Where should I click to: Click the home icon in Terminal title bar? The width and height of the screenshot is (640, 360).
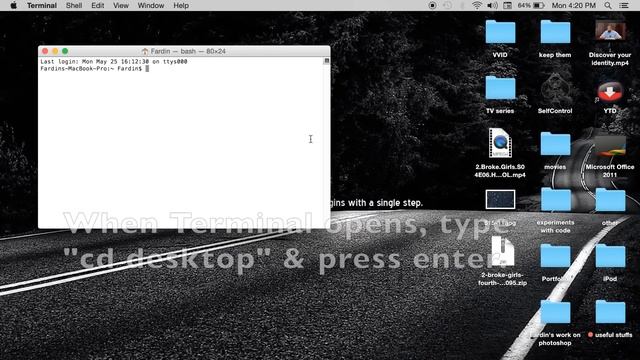144,51
